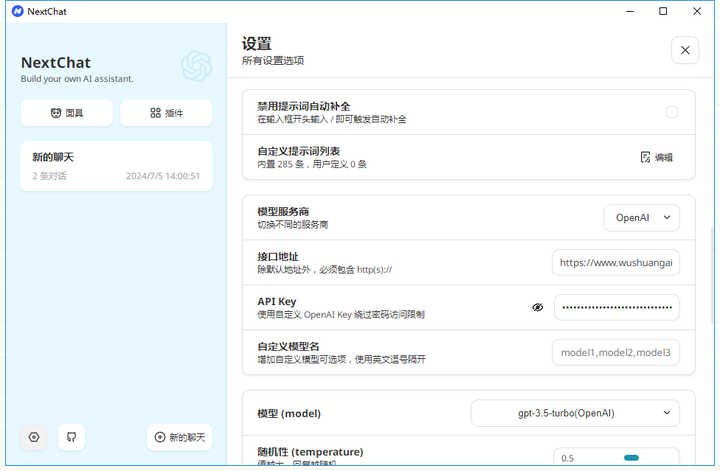Click the "内置 285 条，用户定义 0 条" text
Screen dimensions: 720x471
click(312, 164)
